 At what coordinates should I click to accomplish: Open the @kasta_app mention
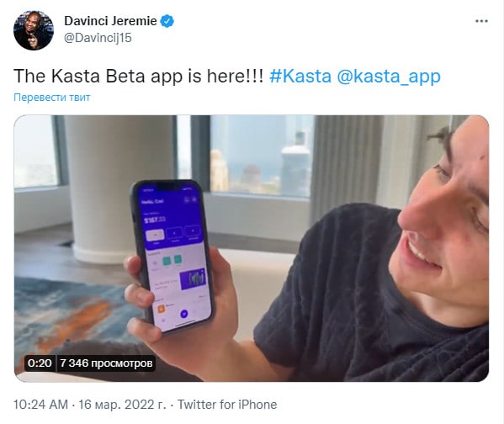point(389,77)
